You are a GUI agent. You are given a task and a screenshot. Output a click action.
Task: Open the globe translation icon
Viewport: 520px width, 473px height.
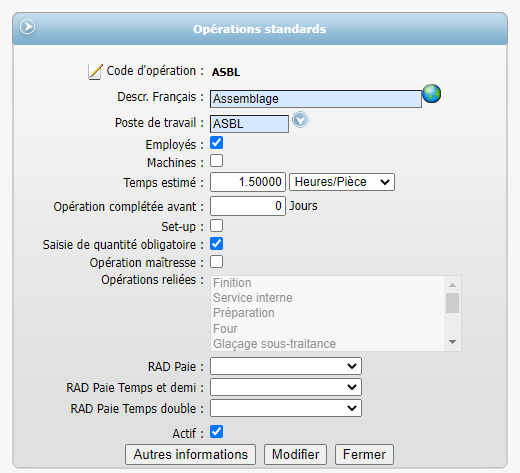click(x=432, y=94)
